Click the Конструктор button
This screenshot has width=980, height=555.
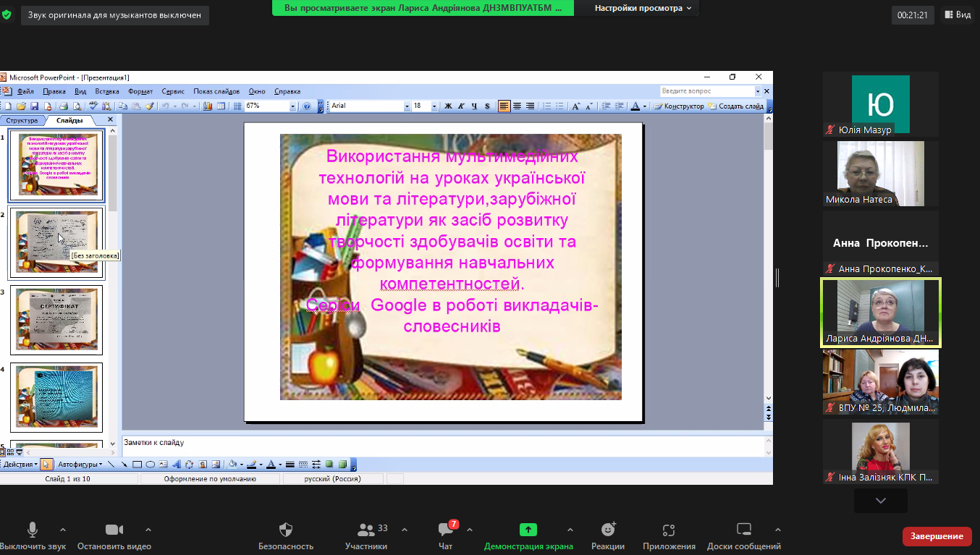tap(679, 106)
